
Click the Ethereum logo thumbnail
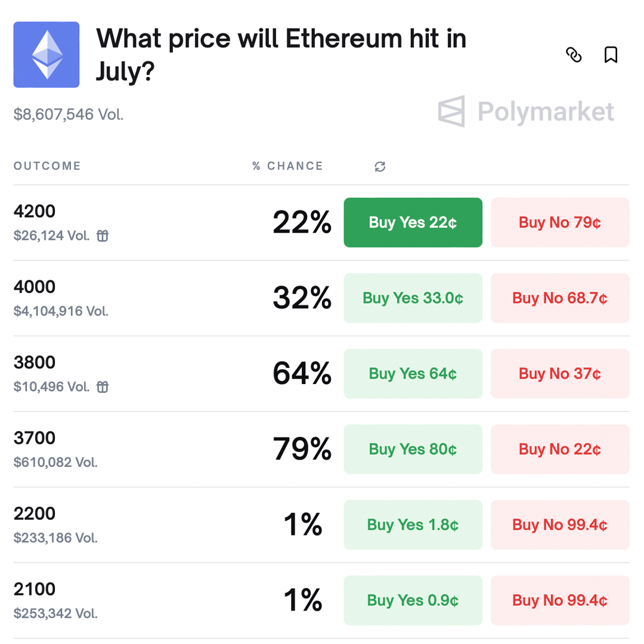47,55
